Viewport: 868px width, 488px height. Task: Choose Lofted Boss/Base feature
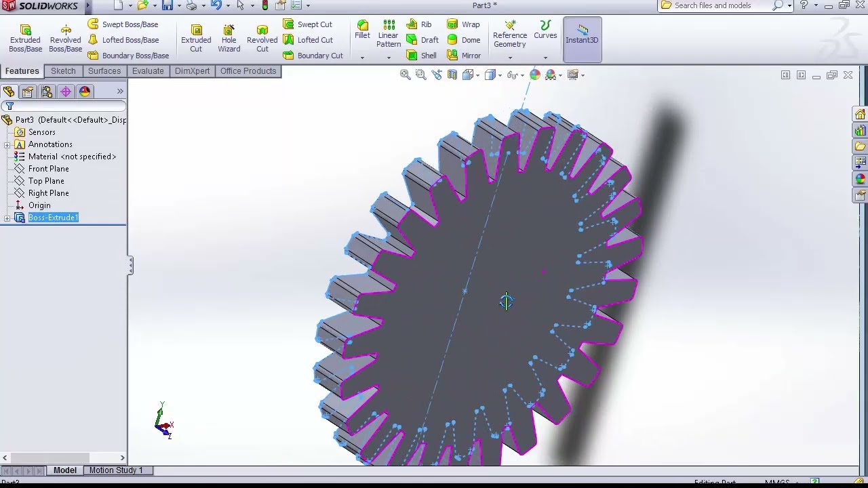click(123, 40)
